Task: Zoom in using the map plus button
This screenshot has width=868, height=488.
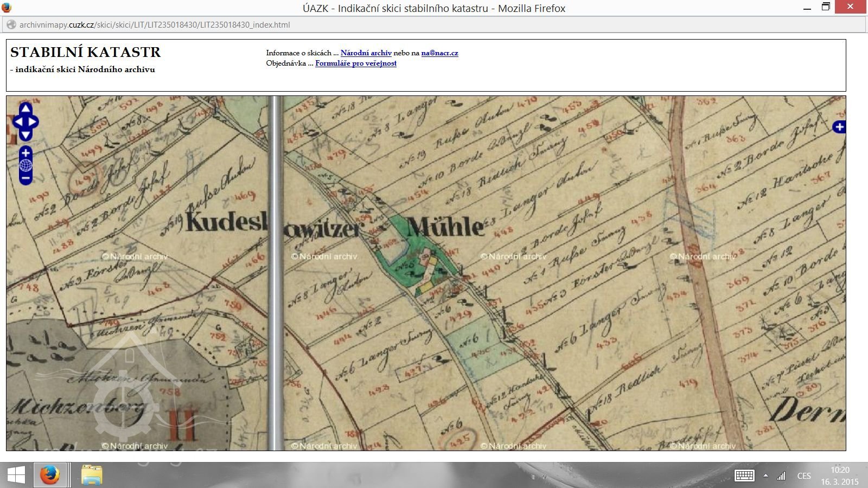Action: click(25, 153)
